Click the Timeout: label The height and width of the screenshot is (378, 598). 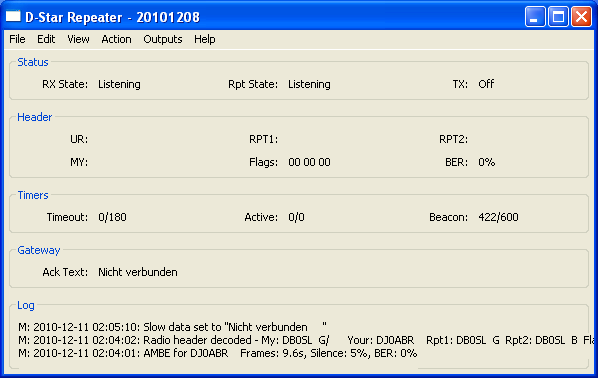(67, 217)
